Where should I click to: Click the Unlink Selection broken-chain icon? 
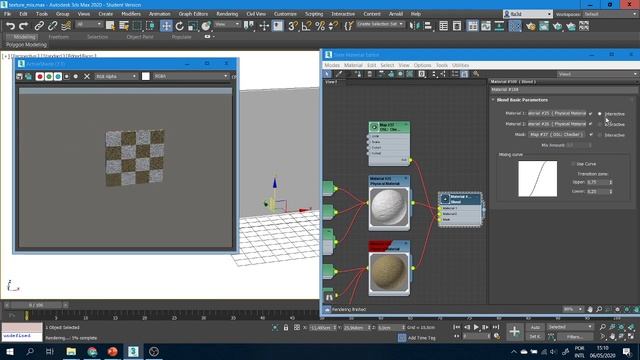click(x=53, y=26)
